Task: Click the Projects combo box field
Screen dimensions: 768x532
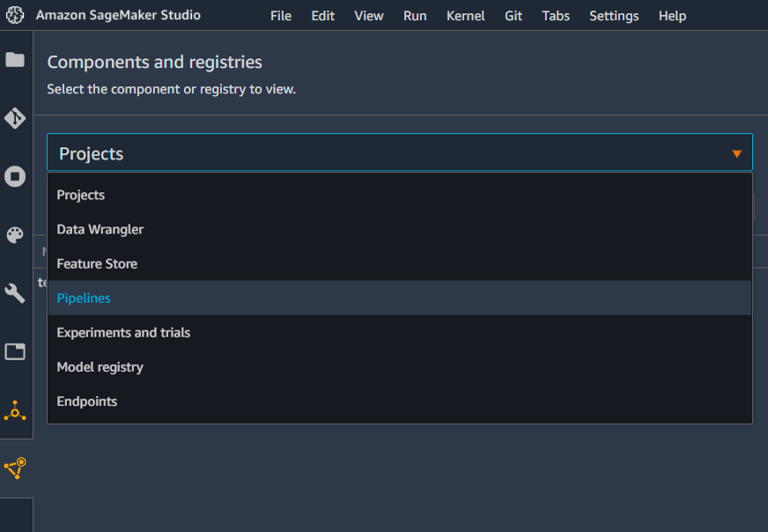Action: tap(399, 152)
